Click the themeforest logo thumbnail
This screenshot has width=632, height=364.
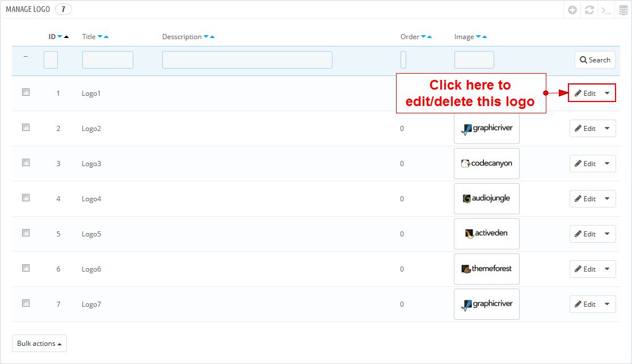point(486,269)
